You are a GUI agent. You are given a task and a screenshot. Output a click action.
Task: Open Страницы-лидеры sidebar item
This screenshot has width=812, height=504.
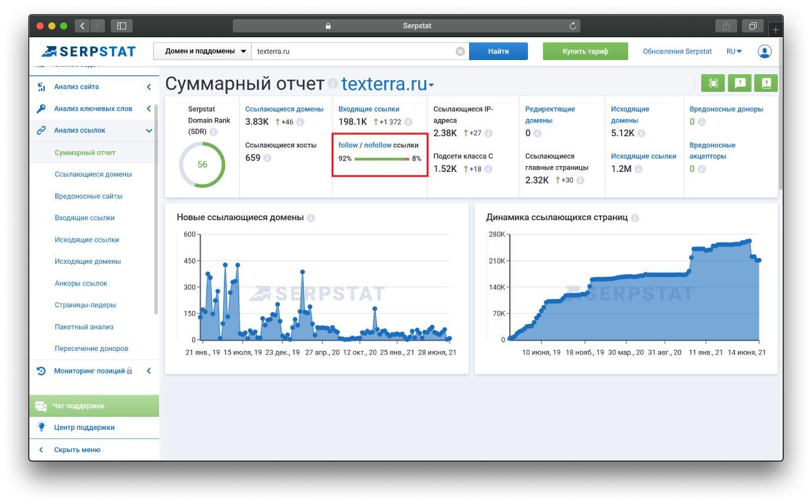point(85,305)
